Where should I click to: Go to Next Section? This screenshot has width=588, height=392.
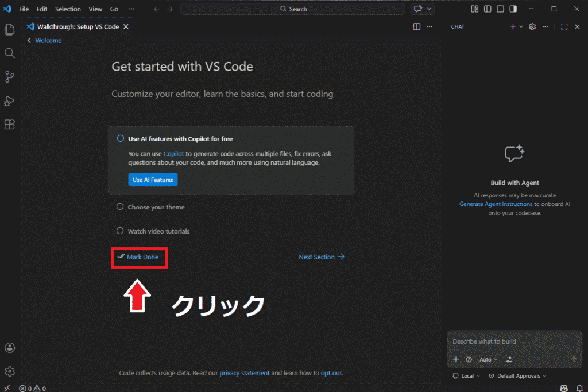pyautogui.click(x=321, y=257)
